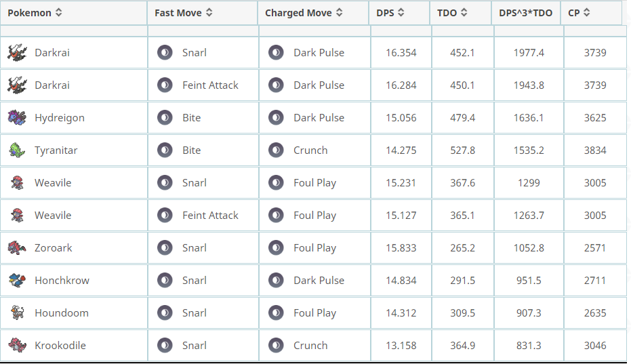631x364 pixels.
Task: Click the Feint Attack move in second Darkrai row
Action: pos(210,85)
